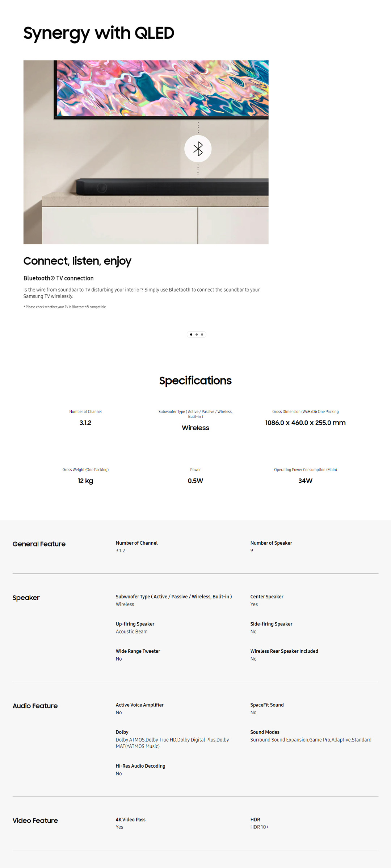This screenshot has width=391, height=868.
Task: Click the Video Feature section title
Action: pyautogui.click(x=35, y=821)
